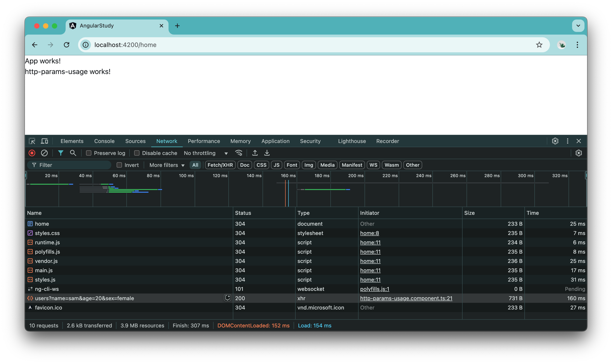Click the address bar URL

125,45
